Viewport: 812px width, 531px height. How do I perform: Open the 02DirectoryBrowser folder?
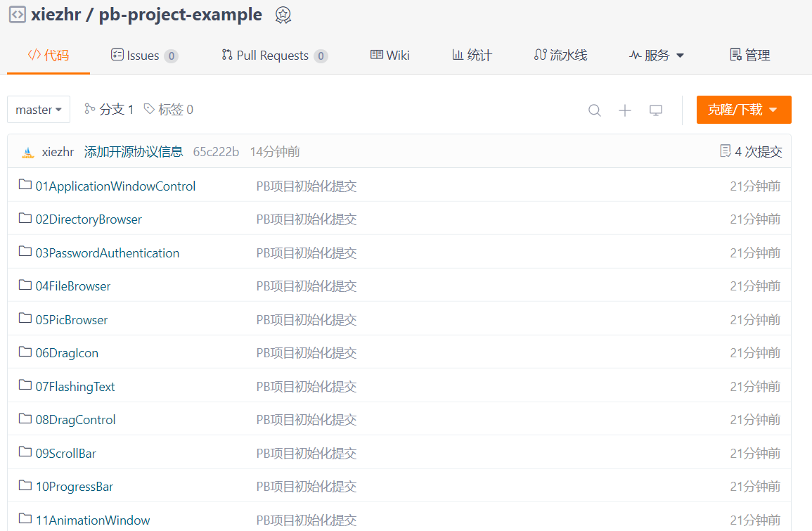(x=89, y=219)
